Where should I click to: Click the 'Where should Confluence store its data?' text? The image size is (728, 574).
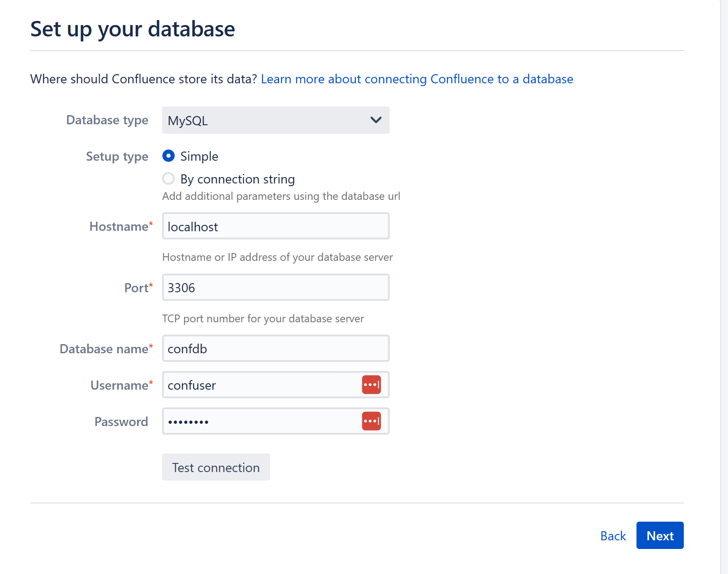(144, 79)
